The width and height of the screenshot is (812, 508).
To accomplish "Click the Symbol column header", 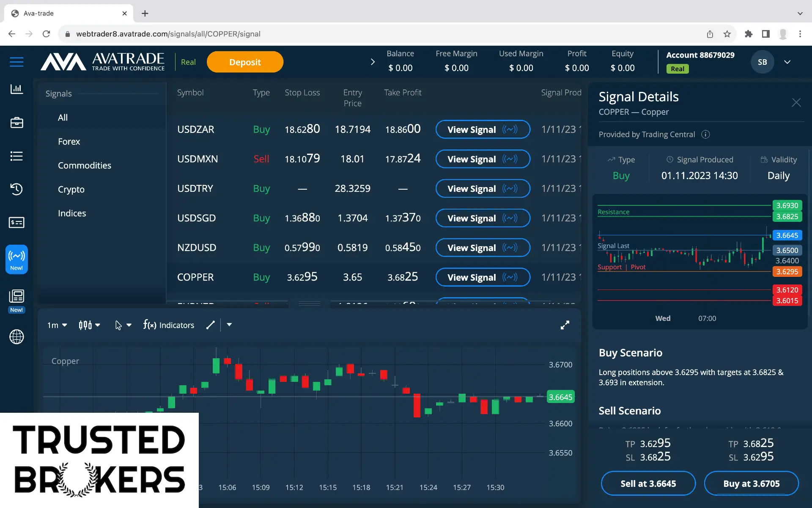I will pyautogui.click(x=190, y=93).
